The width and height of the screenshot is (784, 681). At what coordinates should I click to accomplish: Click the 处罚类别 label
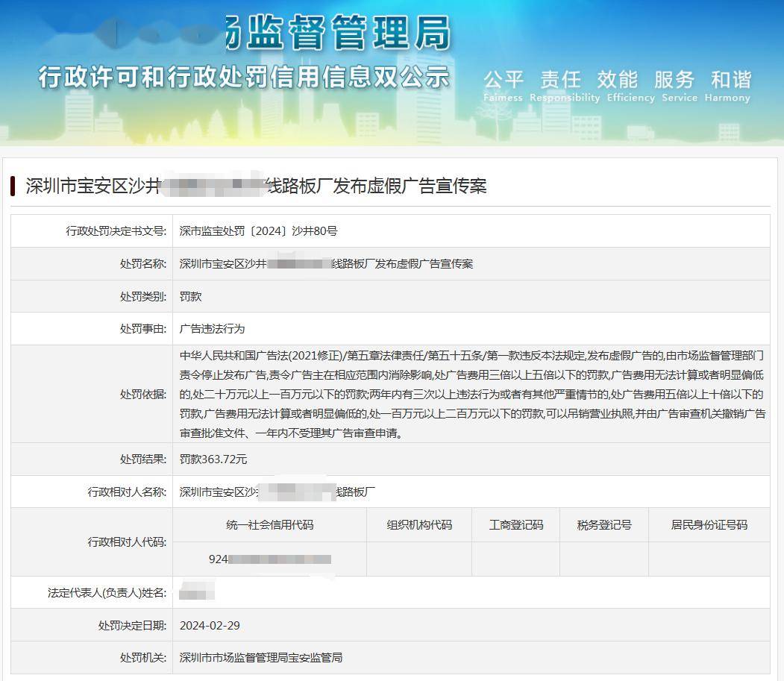coord(143,297)
